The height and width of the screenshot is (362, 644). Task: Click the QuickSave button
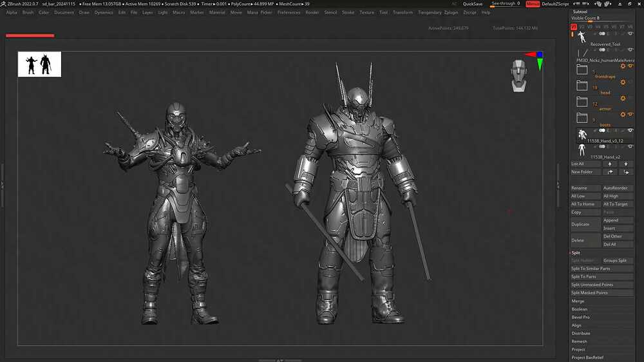(473, 4)
